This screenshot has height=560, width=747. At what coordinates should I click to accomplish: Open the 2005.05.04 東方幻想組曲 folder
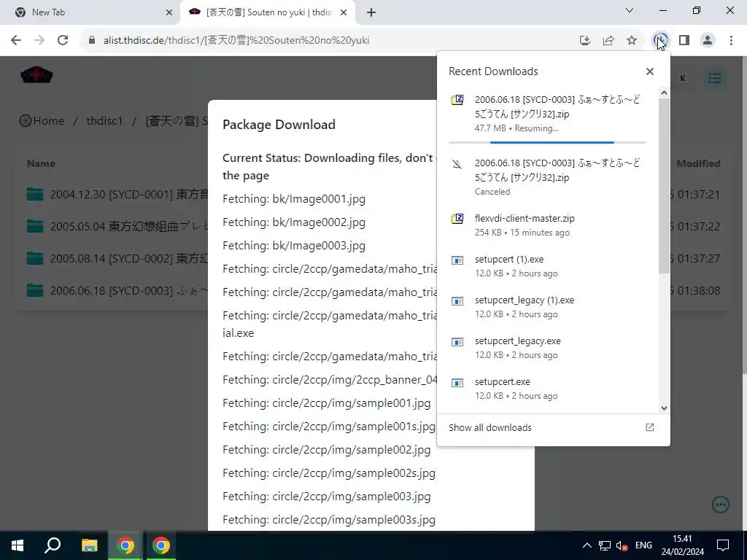[117, 226]
